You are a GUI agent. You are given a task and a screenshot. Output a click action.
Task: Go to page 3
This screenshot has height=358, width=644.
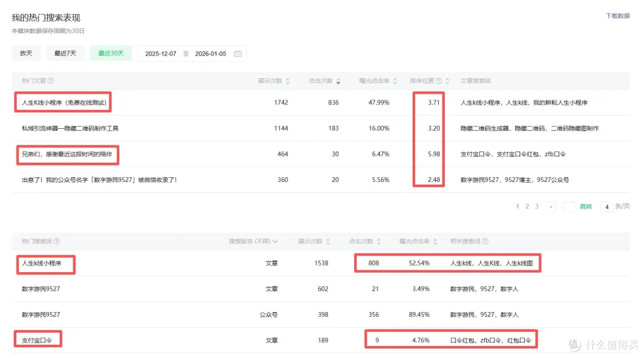[x=537, y=206]
